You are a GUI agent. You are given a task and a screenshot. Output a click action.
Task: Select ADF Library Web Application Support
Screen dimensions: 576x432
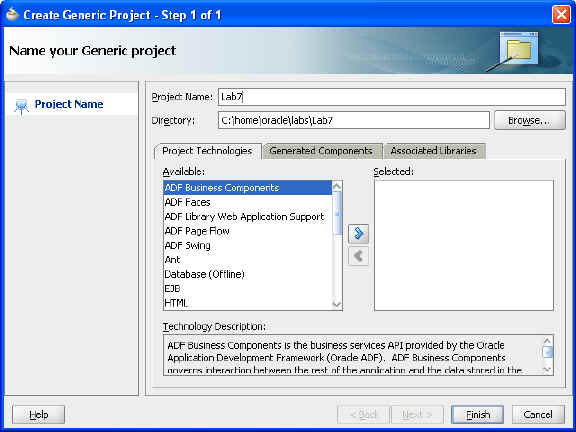point(248,217)
